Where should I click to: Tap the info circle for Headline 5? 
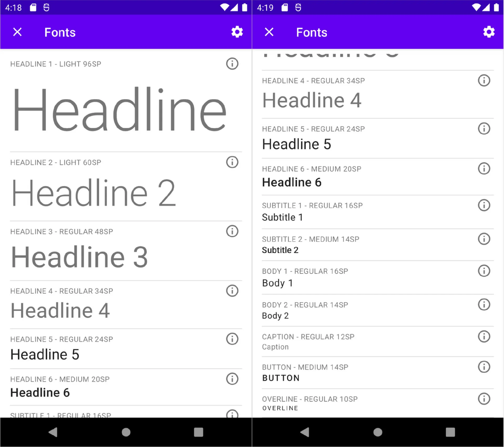(x=232, y=339)
